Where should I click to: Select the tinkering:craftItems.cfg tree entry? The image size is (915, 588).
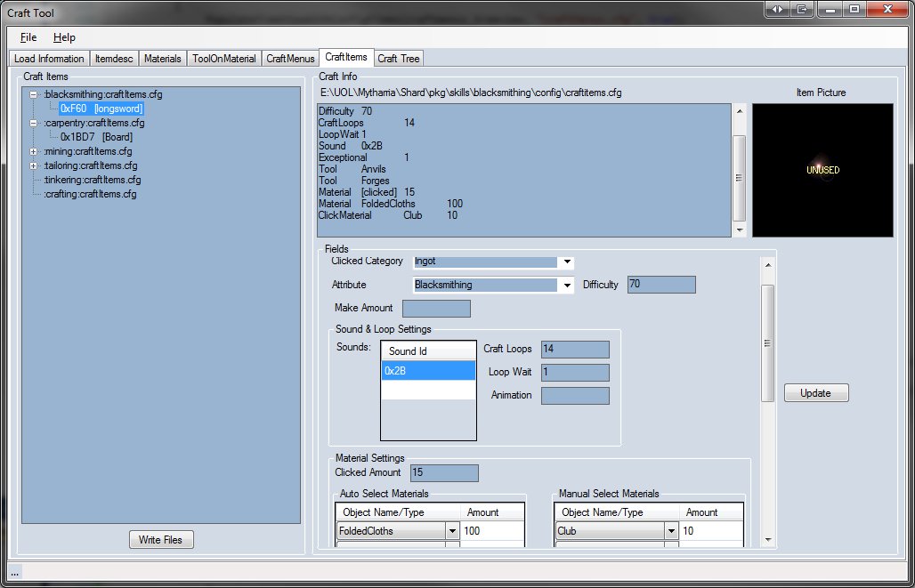[91, 180]
